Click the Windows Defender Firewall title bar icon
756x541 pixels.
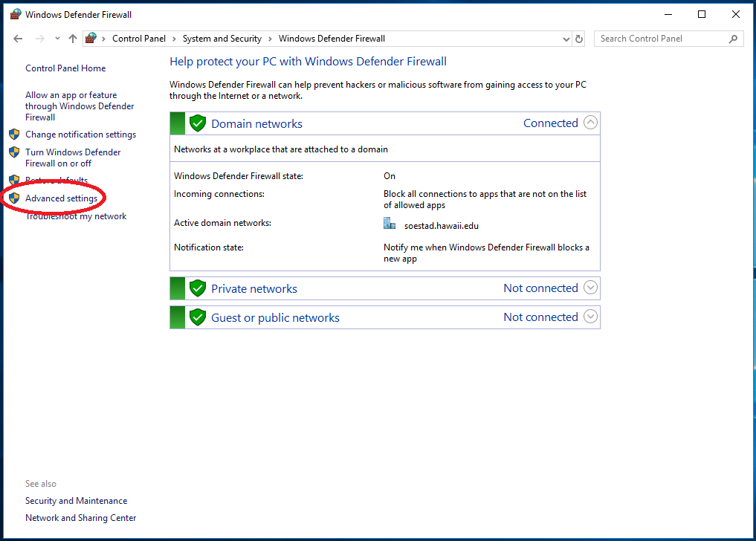point(16,14)
